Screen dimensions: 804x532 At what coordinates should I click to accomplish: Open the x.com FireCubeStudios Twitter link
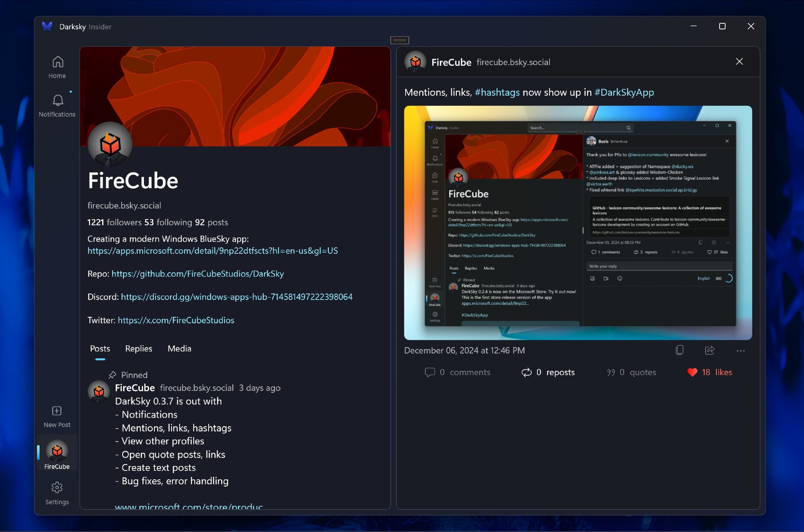(x=176, y=320)
